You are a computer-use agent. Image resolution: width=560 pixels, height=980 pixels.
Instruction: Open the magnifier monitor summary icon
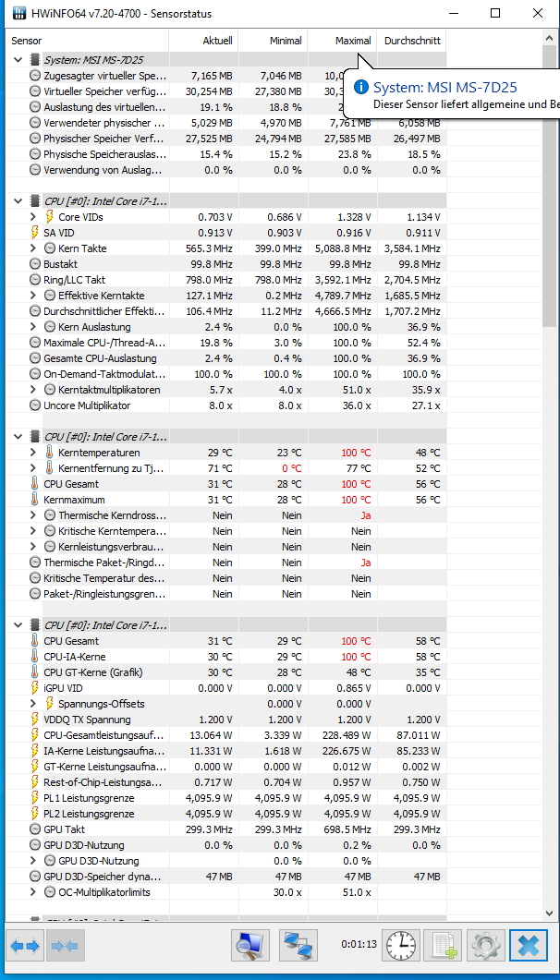pyautogui.click(x=250, y=946)
